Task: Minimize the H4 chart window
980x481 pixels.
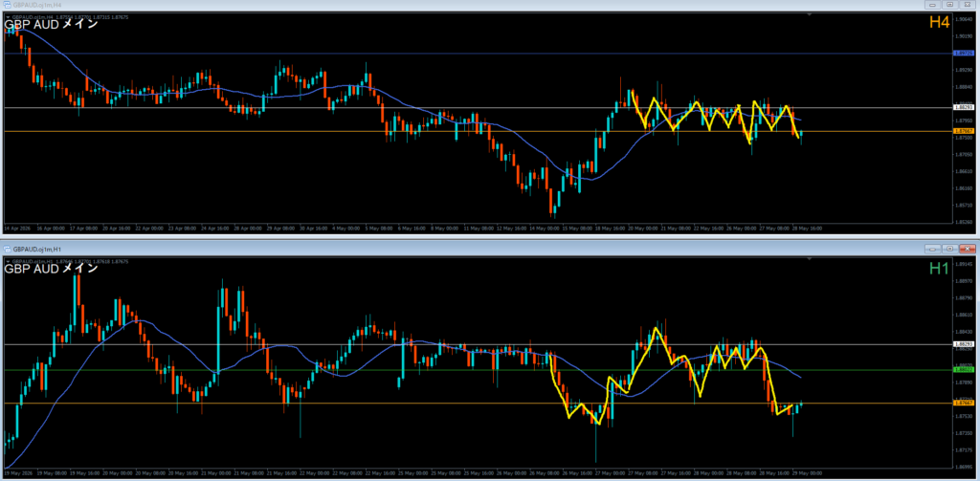Action: coord(933,5)
